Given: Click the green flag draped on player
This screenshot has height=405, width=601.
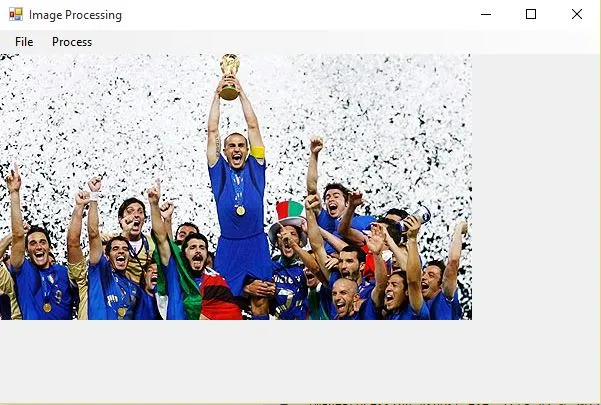Looking at the screenshot, I should 183,280.
